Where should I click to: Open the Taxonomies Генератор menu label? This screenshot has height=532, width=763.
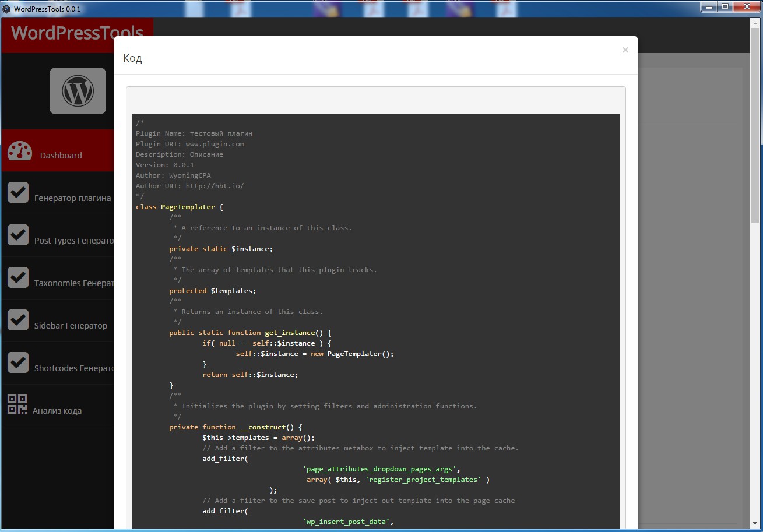point(74,283)
